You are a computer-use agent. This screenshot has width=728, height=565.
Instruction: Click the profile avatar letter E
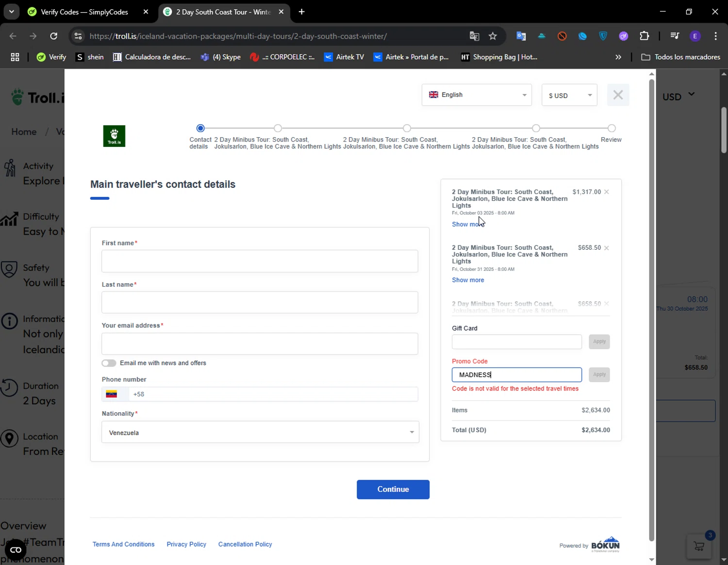click(695, 36)
